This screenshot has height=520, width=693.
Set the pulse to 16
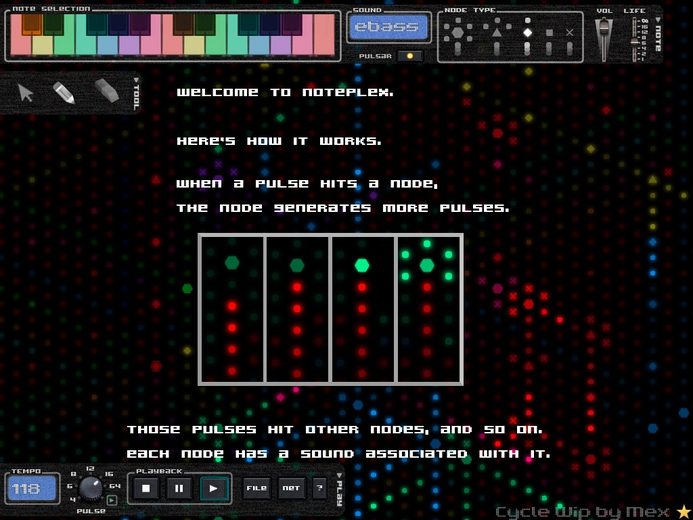click(x=109, y=474)
